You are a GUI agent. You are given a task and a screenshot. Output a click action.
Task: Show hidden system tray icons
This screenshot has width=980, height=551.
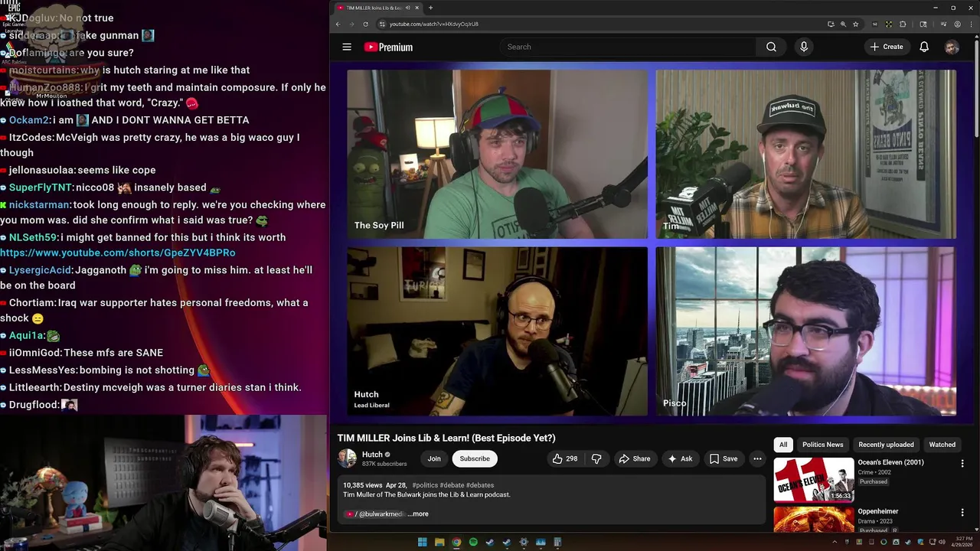point(835,543)
